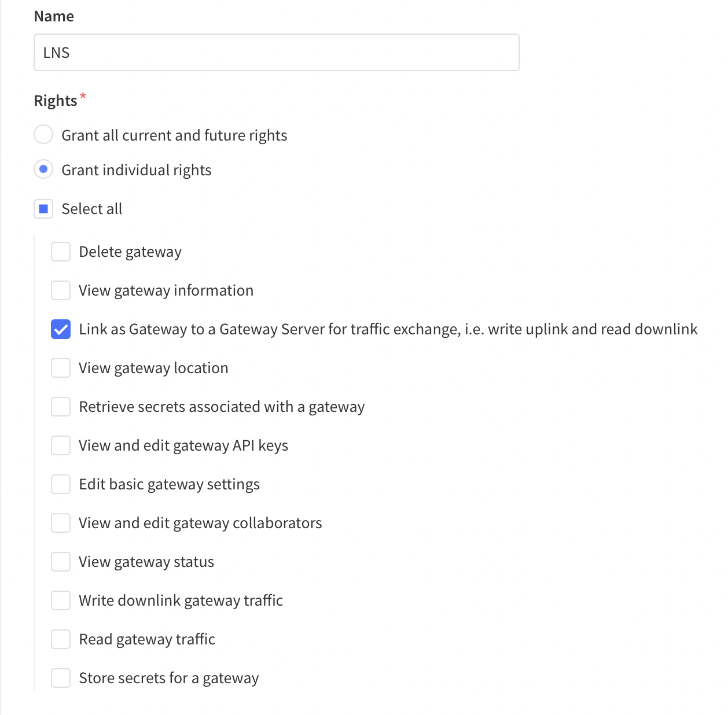Enable 'Store secrets for a gateway'
Viewport: 728px width, 715px height.
click(x=60, y=678)
